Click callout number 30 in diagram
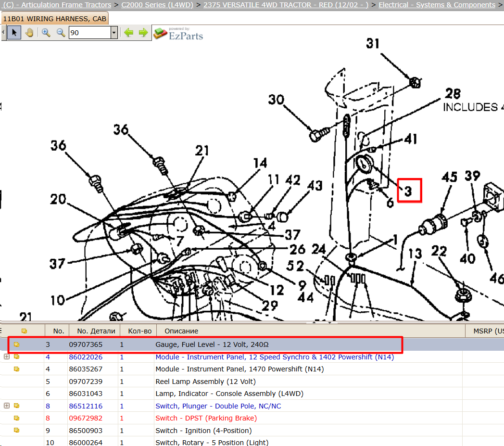This screenshot has width=504, height=446. [x=276, y=100]
